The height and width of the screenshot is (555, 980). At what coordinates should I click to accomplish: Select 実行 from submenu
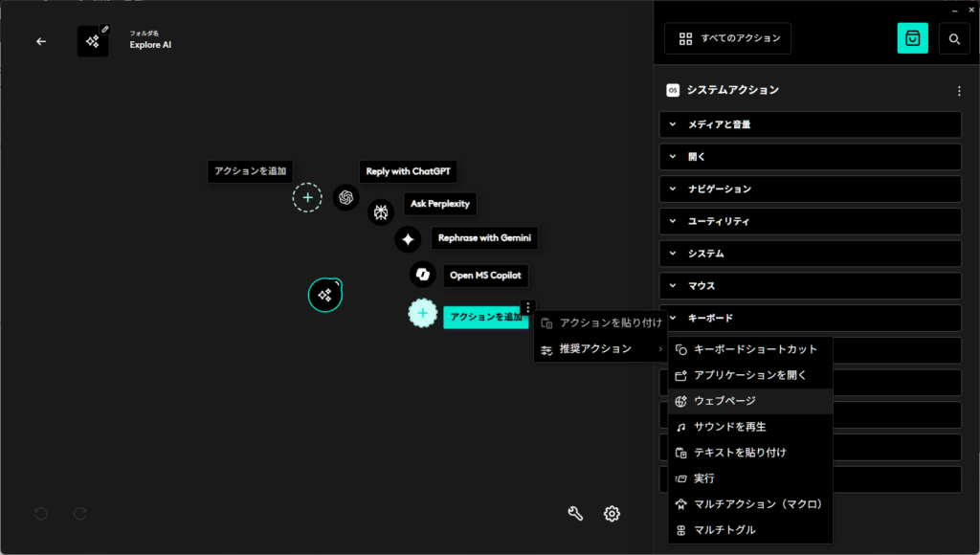(750, 478)
